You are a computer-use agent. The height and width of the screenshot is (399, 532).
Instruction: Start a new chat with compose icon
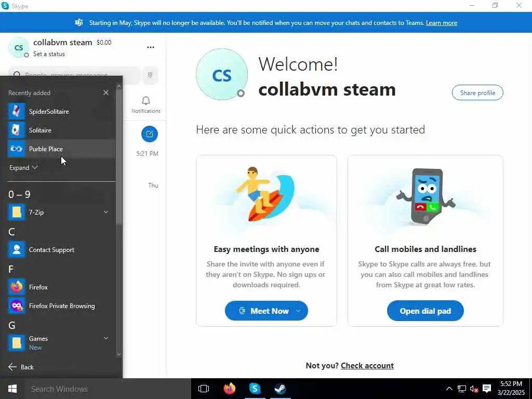(x=150, y=134)
